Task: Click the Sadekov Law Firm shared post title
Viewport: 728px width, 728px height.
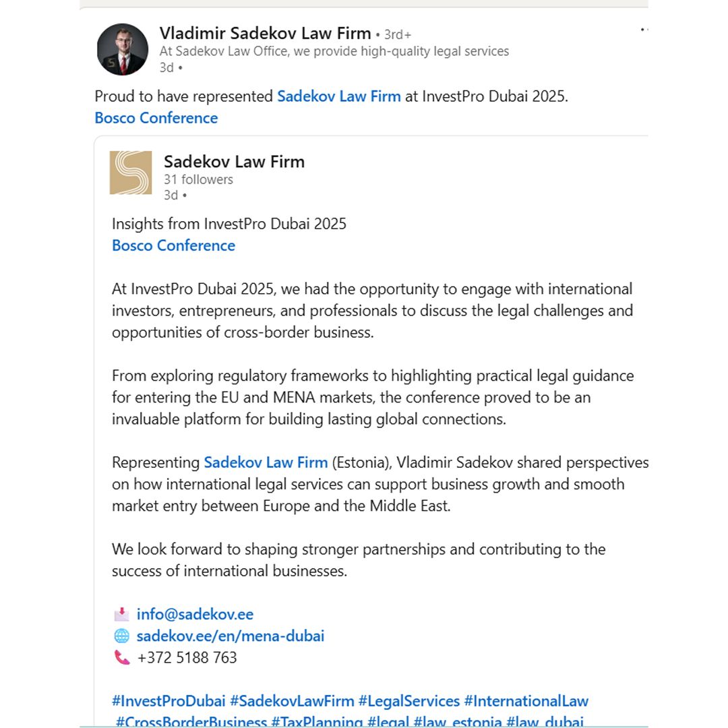Action: coord(234,162)
